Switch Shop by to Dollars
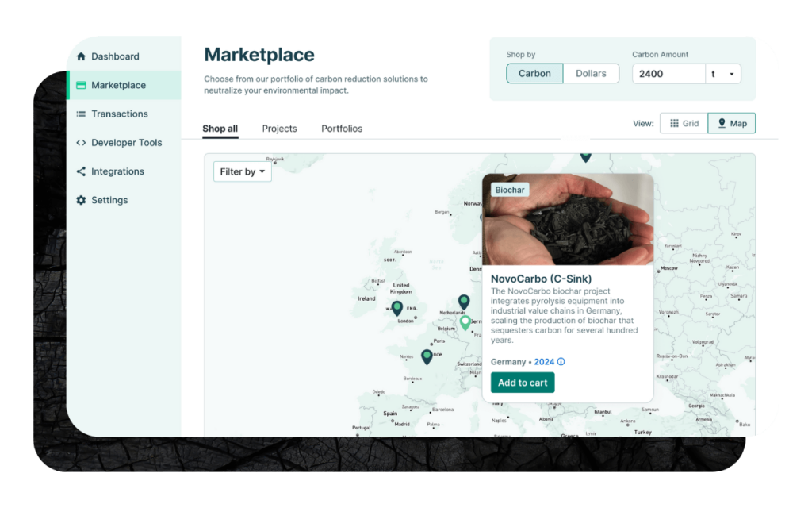This screenshot has width=812, height=508. (x=591, y=74)
